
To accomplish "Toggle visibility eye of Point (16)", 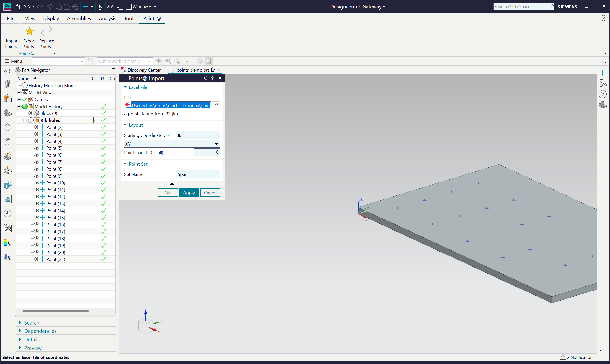I will click(x=36, y=224).
